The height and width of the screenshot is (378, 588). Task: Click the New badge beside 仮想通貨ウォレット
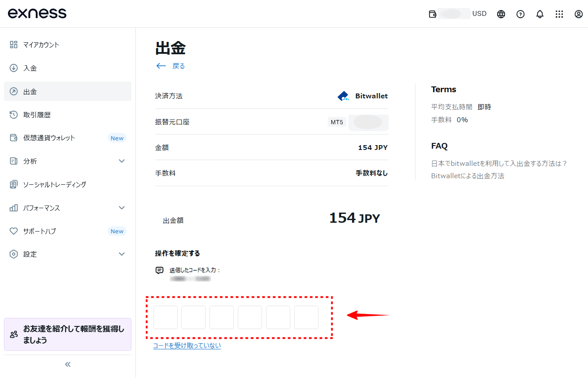tap(117, 138)
